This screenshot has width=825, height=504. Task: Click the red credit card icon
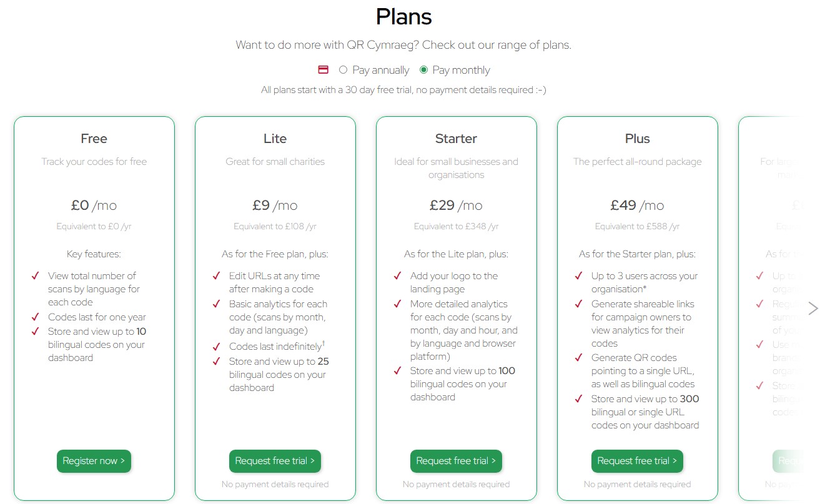point(324,70)
